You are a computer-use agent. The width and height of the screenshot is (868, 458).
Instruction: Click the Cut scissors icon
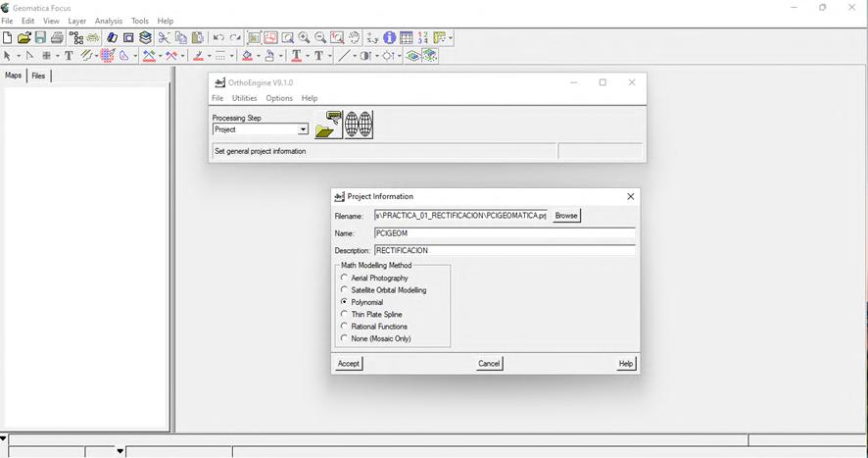point(164,37)
